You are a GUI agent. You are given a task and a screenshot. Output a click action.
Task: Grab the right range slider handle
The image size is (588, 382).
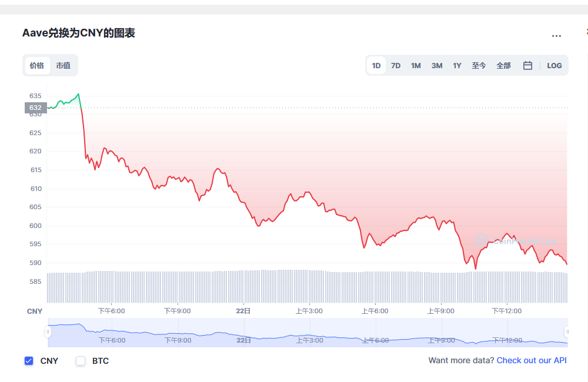click(x=567, y=332)
